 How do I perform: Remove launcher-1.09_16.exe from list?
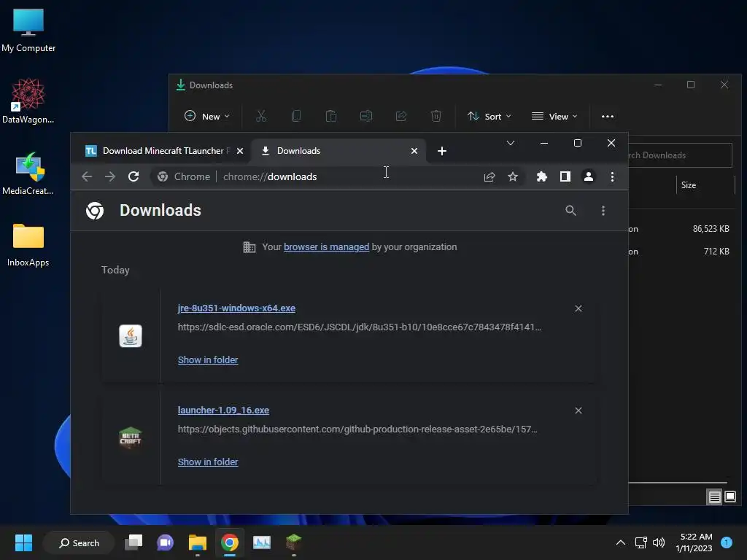pos(578,411)
